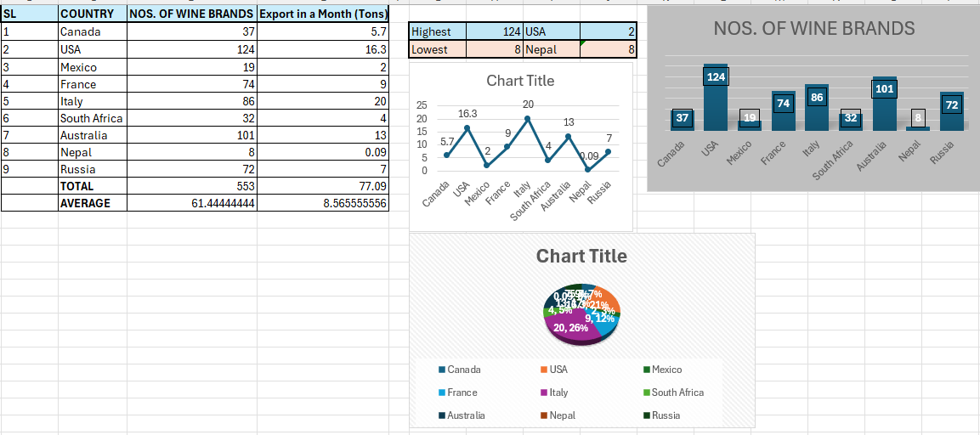Click the pie chart's Chart Title
Screen dimensions: 980x435
click(x=581, y=257)
